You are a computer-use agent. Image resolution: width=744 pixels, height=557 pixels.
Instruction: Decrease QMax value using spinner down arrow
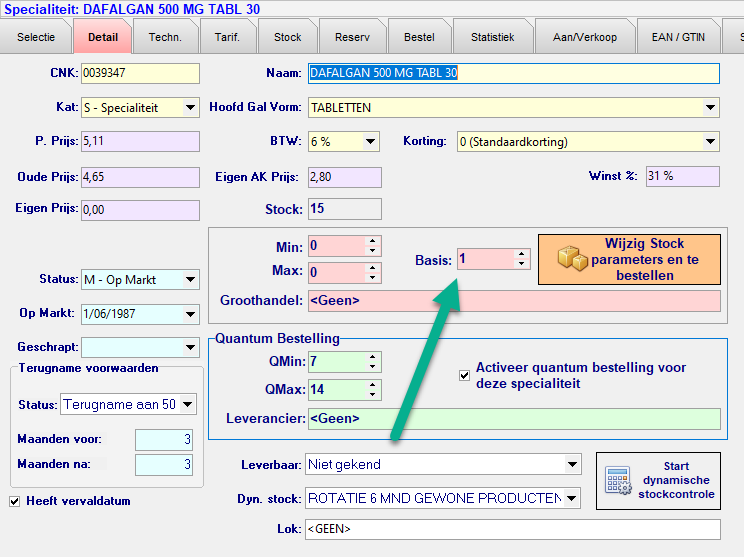pos(373,394)
